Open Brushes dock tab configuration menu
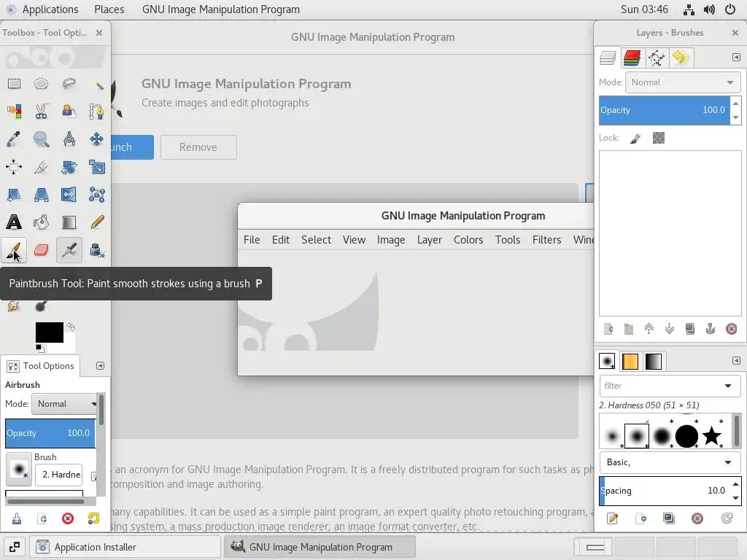The width and height of the screenshot is (747, 560). (x=736, y=360)
